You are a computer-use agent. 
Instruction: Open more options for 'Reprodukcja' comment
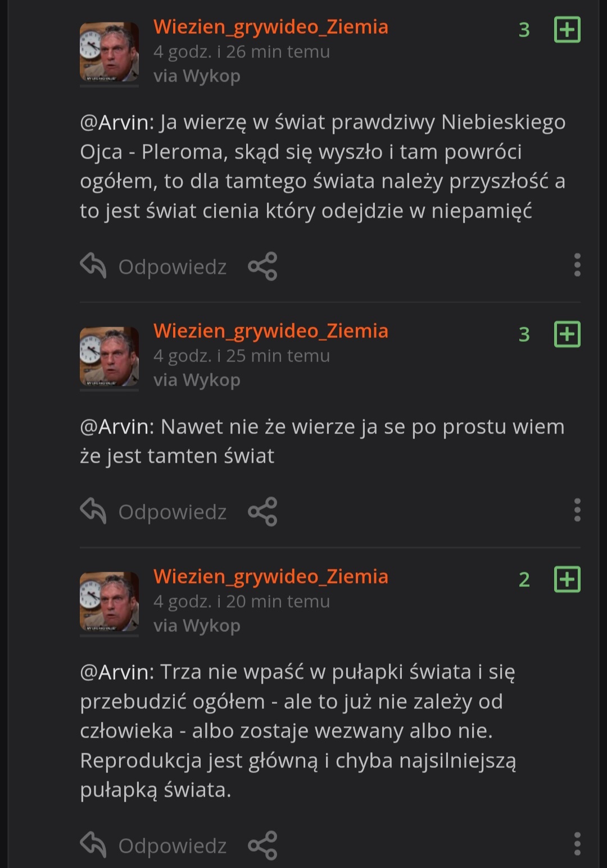pos(577,844)
